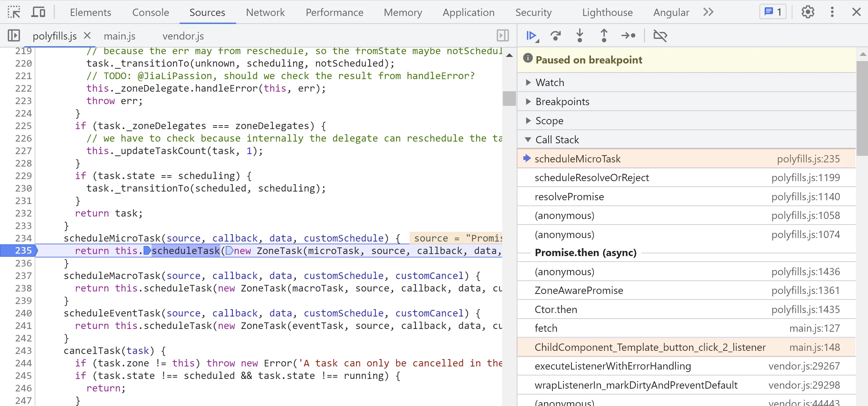Select ZoneAwarePromise call stack frame
868x406 pixels.
pos(686,290)
